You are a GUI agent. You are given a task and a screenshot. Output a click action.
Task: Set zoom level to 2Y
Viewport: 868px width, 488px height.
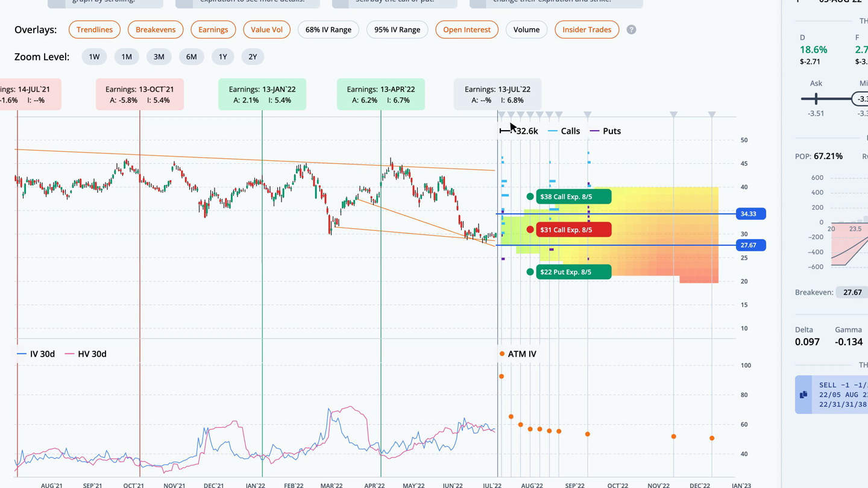tap(253, 57)
